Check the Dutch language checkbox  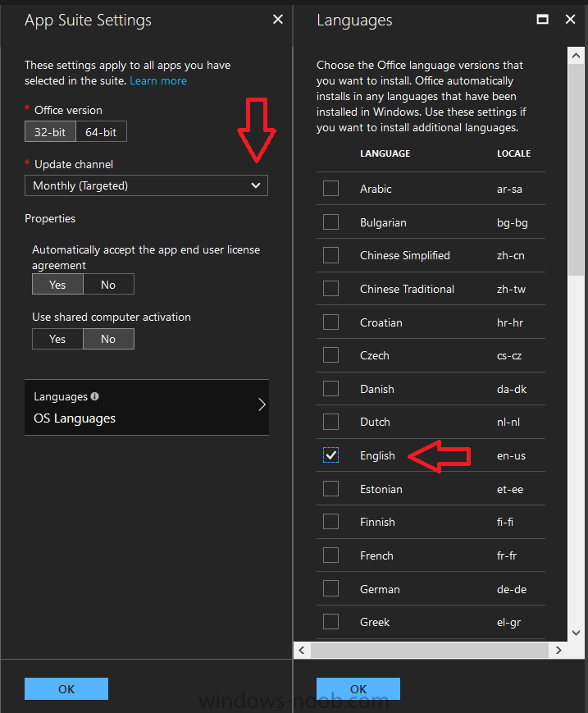tap(330, 422)
